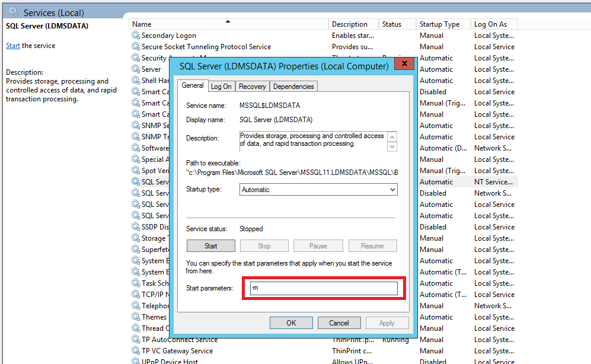Click the TP AutoConnect Service gear icon
This screenshot has width=591, height=364.
(136, 340)
